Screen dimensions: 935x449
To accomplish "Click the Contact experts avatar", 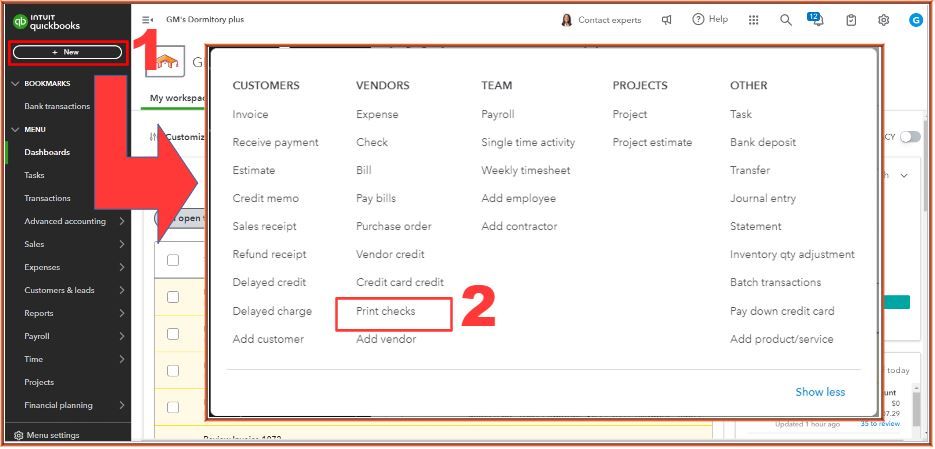I will [x=566, y=20].
